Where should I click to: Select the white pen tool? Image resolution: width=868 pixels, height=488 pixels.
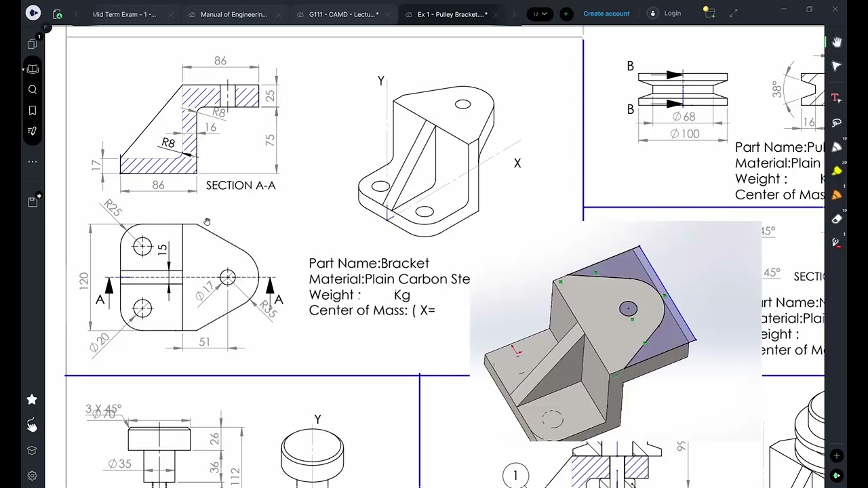(x=837, y=147)
